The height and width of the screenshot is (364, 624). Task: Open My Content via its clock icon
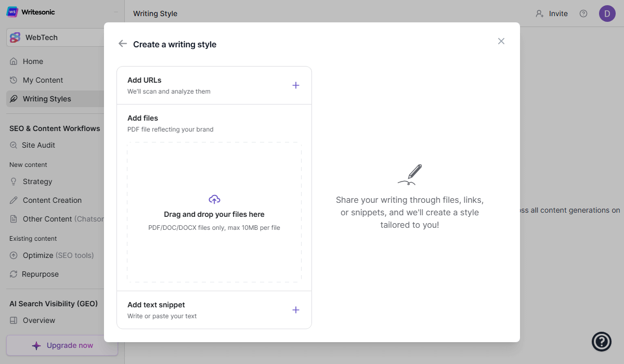click(14, 80)
